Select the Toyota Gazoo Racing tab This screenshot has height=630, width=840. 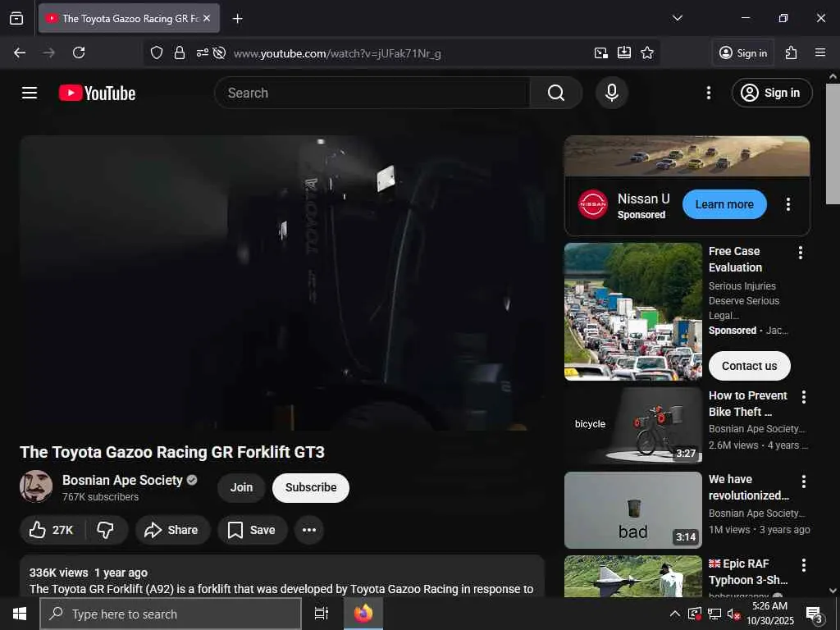click(x=129, y=18)
